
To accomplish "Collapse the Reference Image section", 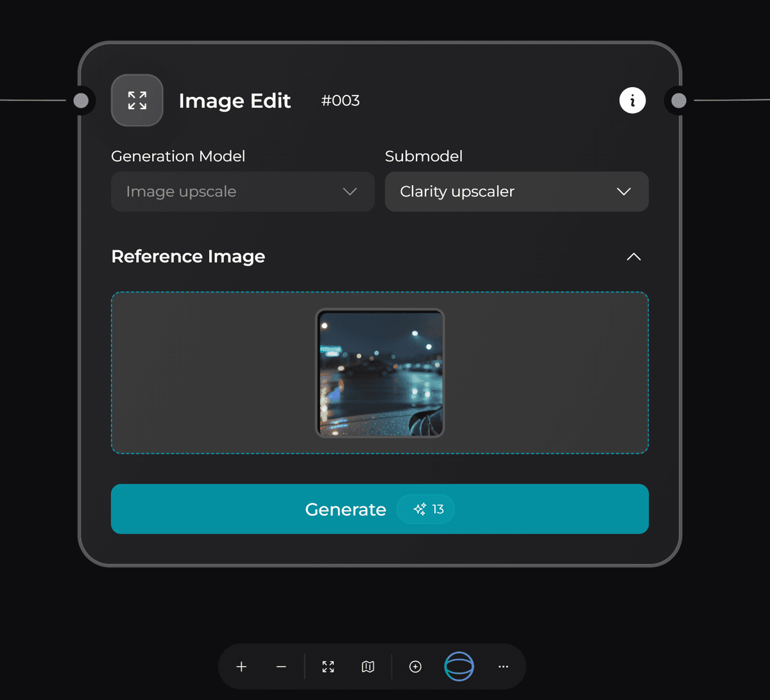I will [633, 257].
